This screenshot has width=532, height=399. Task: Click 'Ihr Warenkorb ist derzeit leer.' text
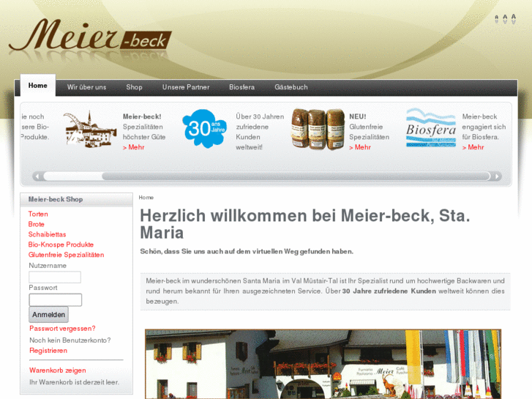pyautogui.click(x=75, y=382)
